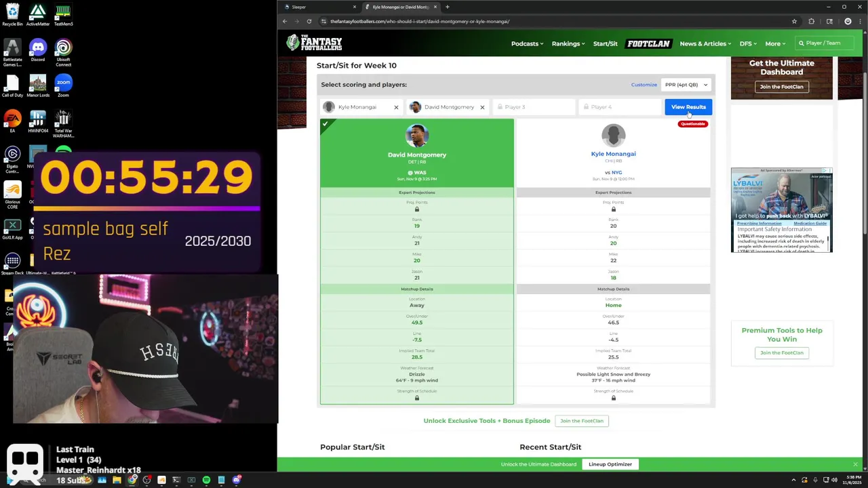
Task: Click Join the FootClan under Premium Tools
Action: click(x=781, y=352)
